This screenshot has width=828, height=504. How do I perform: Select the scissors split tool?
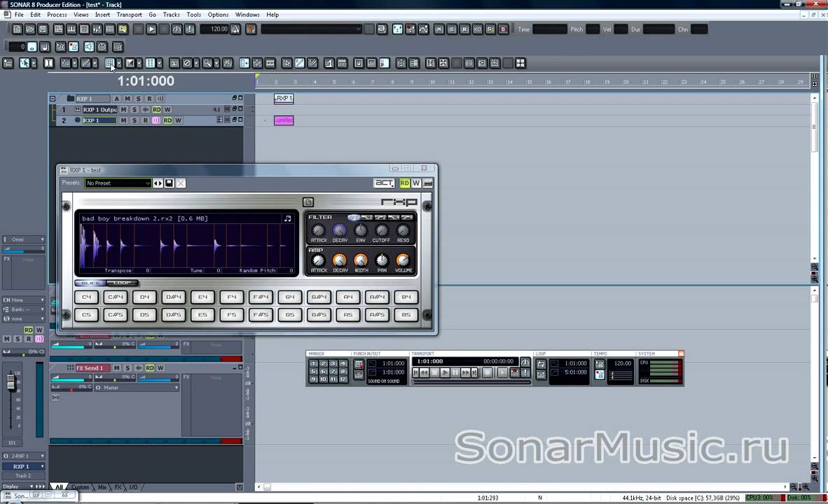pyautogui.click(x=174, y=63)
